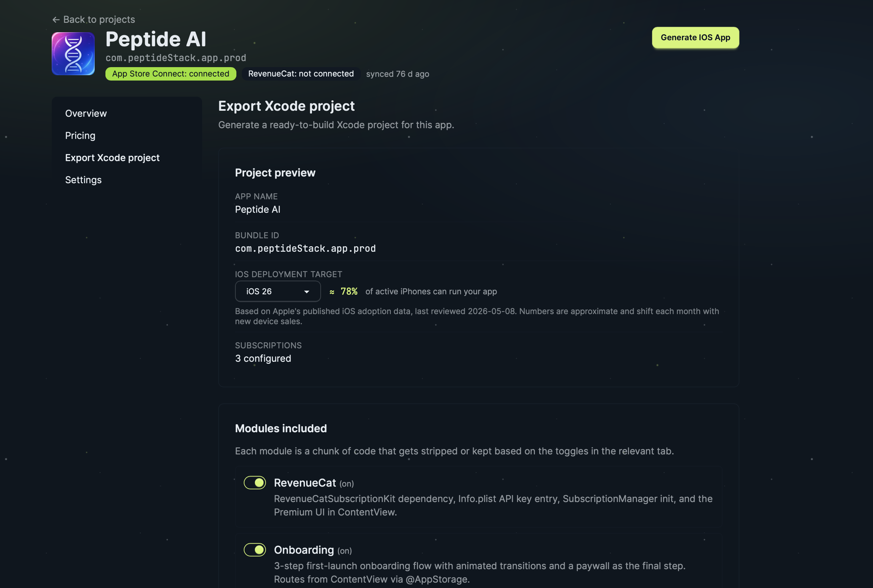Click the approximately-equal symbol before 78%
This screenshot has width=873, height=588.
pyautogui.click(x=332, y=292)
